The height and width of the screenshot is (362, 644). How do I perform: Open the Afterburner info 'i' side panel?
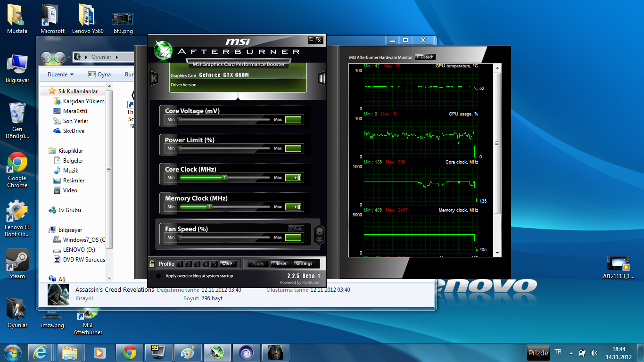[322, 78]
